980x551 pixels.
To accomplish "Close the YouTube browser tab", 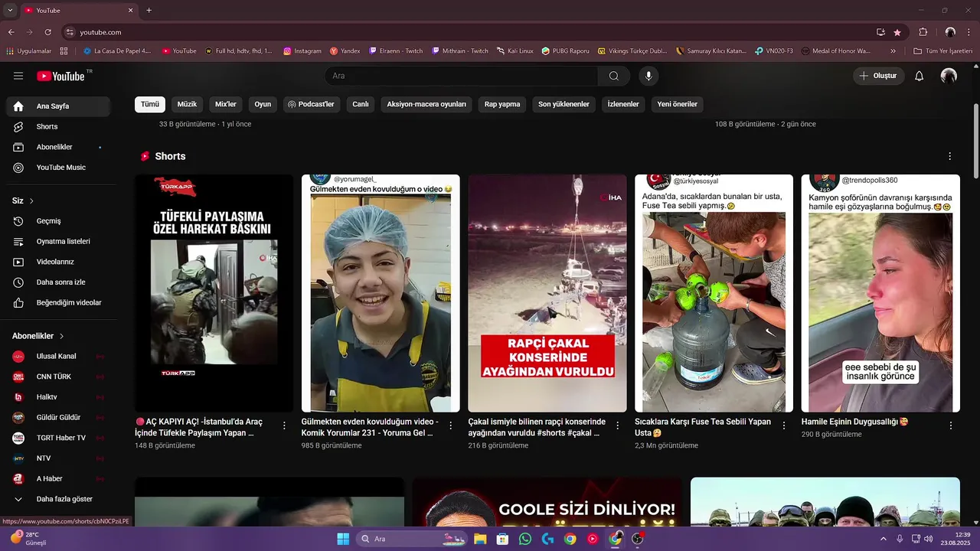I will coord(130,11).
